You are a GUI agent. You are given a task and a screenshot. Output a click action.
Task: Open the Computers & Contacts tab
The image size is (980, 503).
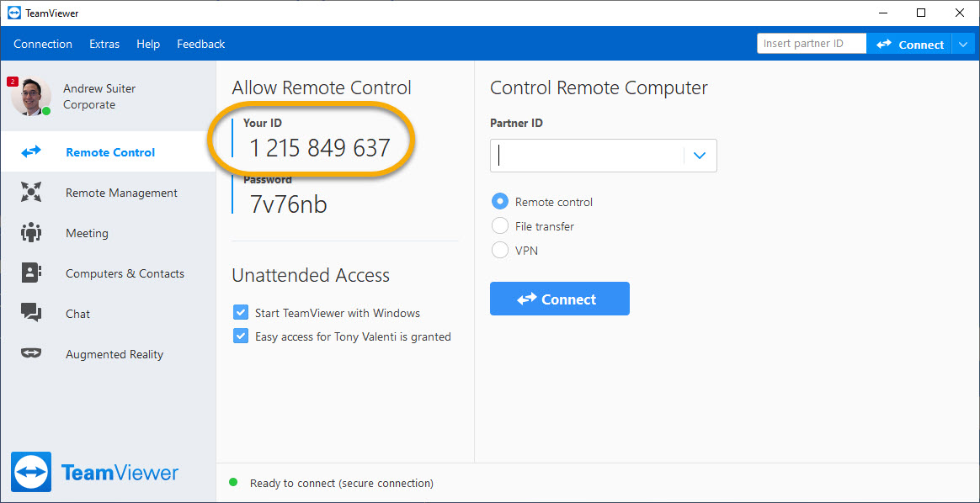108,273
